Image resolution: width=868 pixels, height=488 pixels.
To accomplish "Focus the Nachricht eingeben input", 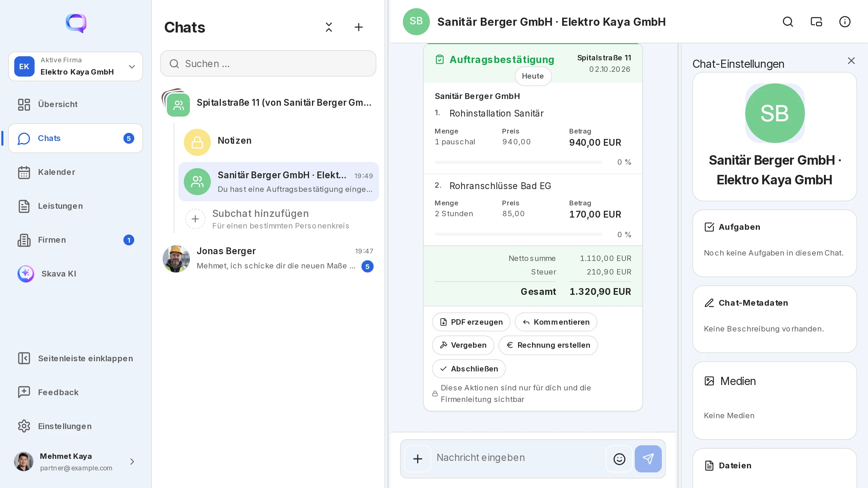I will point(519,458).
